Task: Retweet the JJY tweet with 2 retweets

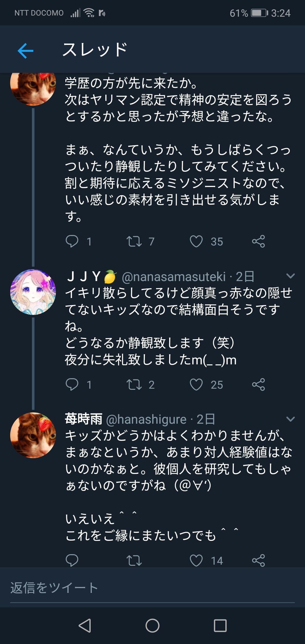Action: (x=134, y=385)
